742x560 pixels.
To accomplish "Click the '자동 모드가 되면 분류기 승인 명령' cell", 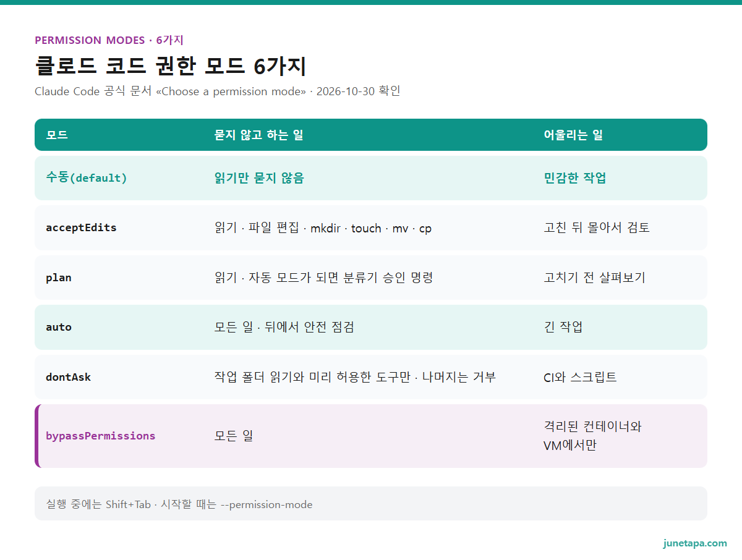I will click(x=323, y=278).
